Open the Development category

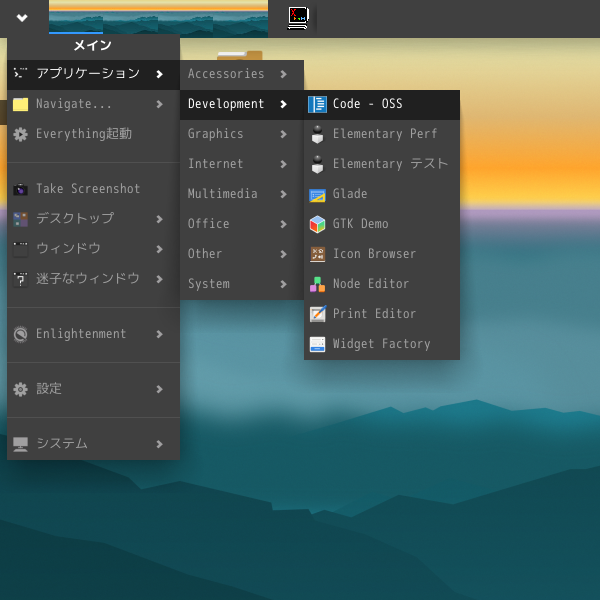(242, 104)
